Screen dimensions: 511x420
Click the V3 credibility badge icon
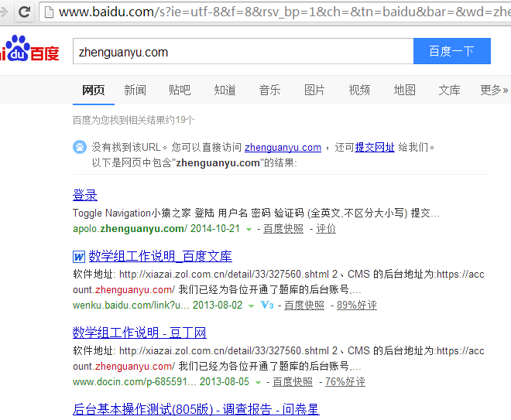click(x=267, y=305)
